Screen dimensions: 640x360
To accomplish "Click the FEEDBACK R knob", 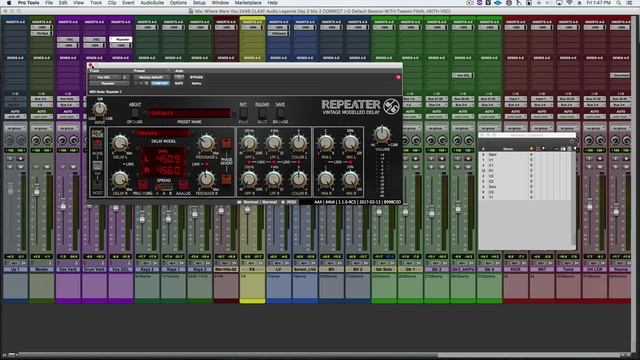I will click(x=206, y=179).
